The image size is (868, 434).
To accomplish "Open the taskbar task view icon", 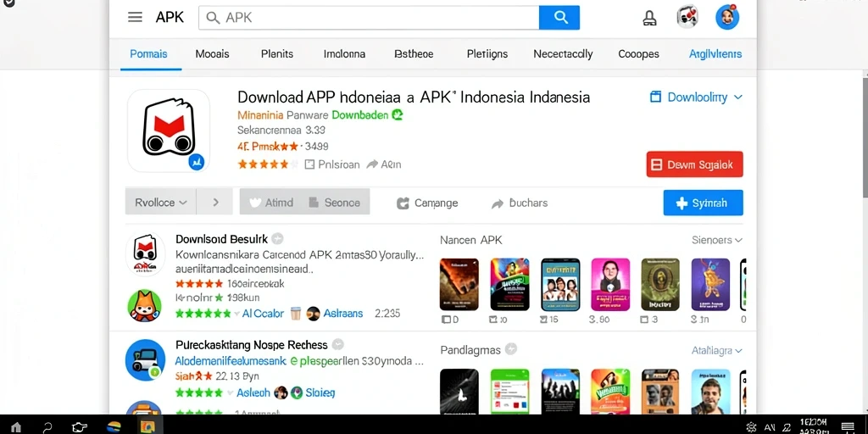I will coord(80,427).
